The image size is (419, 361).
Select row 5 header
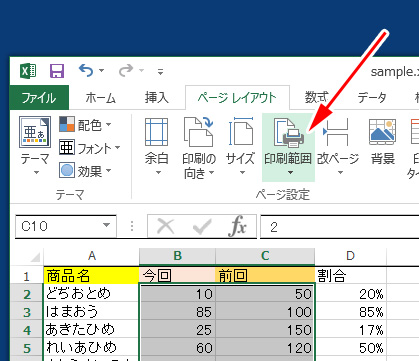pos(27,348)
